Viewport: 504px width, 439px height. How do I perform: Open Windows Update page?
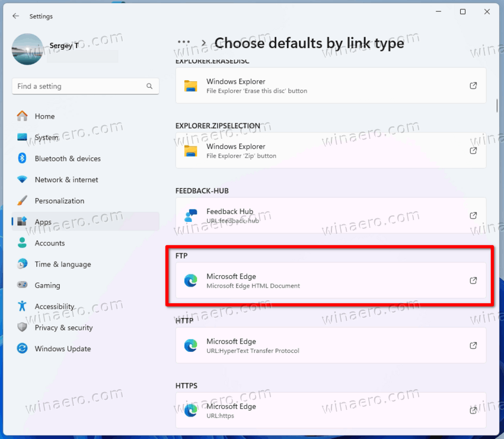(85, 349)
